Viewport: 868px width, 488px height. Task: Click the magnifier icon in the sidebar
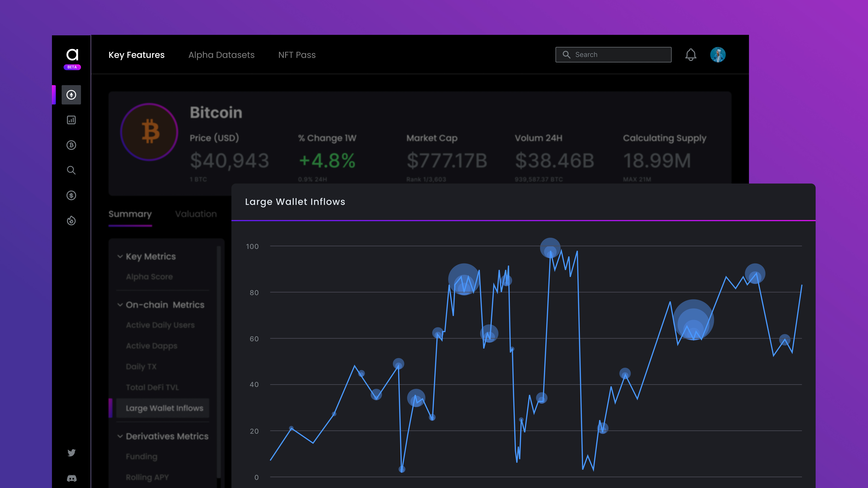71,170
